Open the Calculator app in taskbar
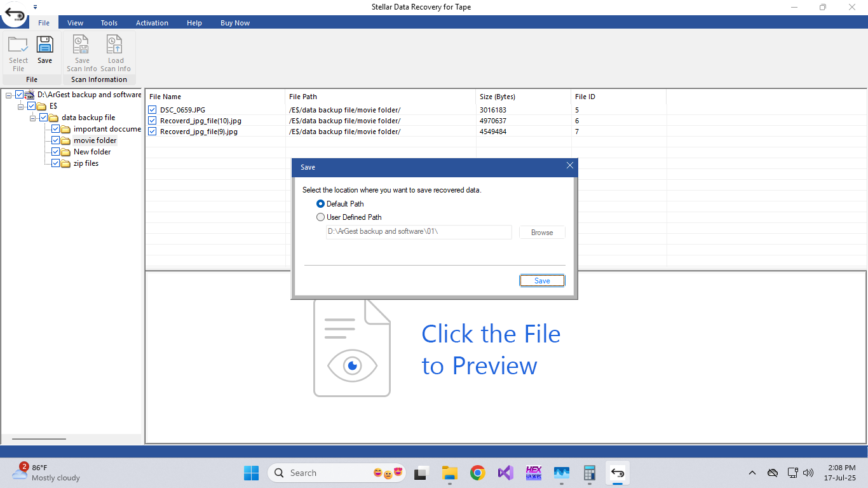868x488 pixels. (590, 473)
